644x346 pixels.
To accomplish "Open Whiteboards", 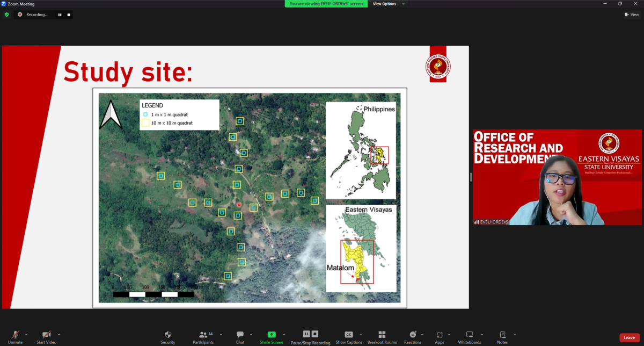I will 469,335.
